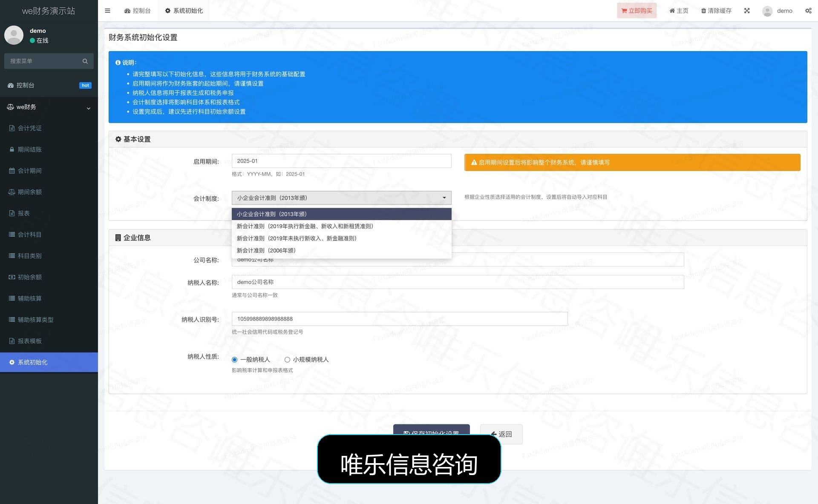Open 控制台 sidebar entry with hot badge

point(49,85)
